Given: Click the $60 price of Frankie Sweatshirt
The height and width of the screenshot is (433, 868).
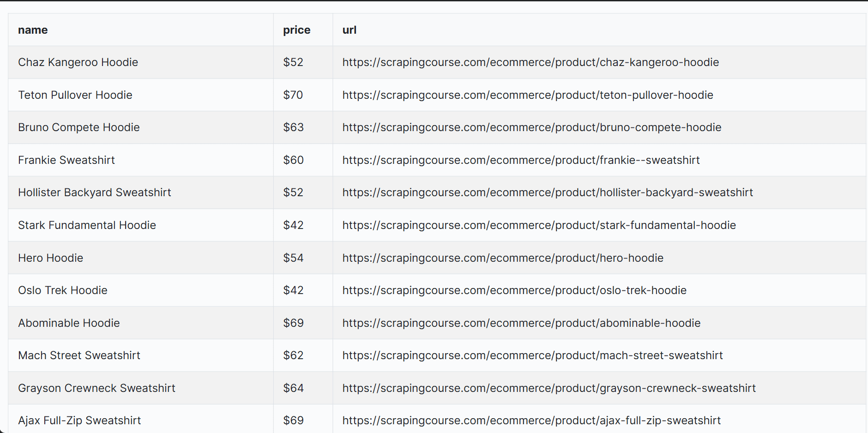Looking at the screenshot, I should point(294,160).
